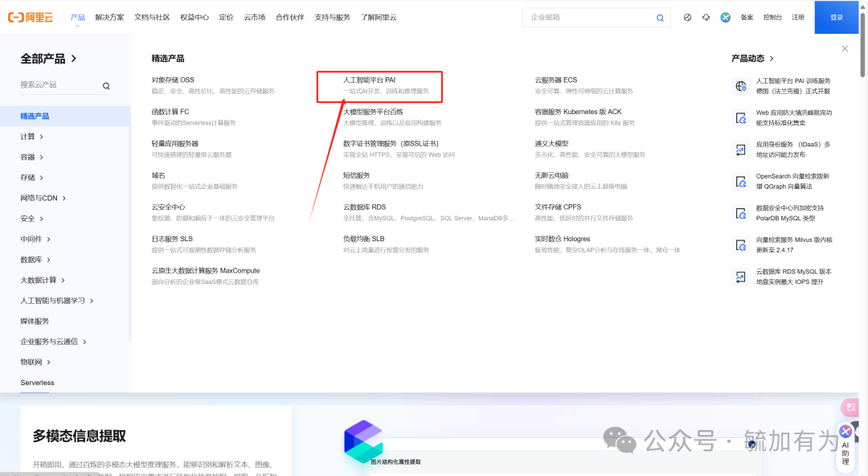Click the magnifier icon beside 搜索云产品

106,86
